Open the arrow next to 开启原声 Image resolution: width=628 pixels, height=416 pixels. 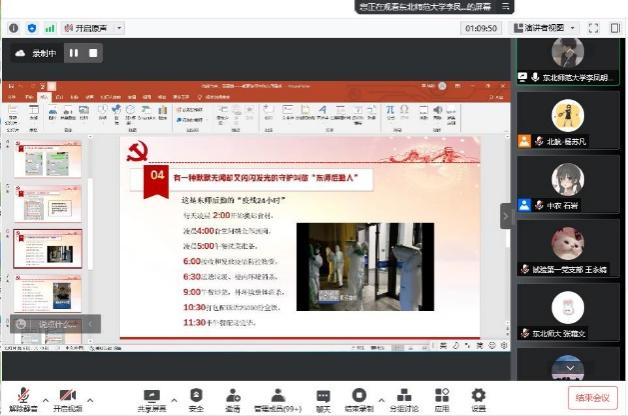[x=120, y=28]
